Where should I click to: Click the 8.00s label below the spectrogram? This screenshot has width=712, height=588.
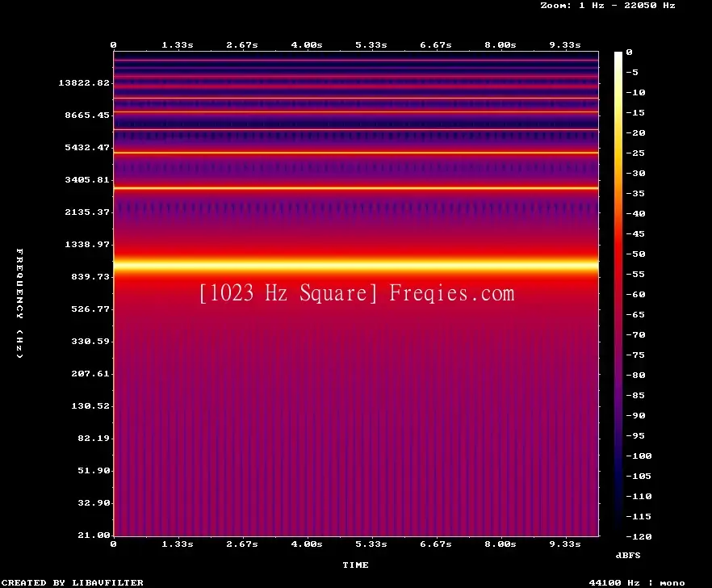click(500, 544)
